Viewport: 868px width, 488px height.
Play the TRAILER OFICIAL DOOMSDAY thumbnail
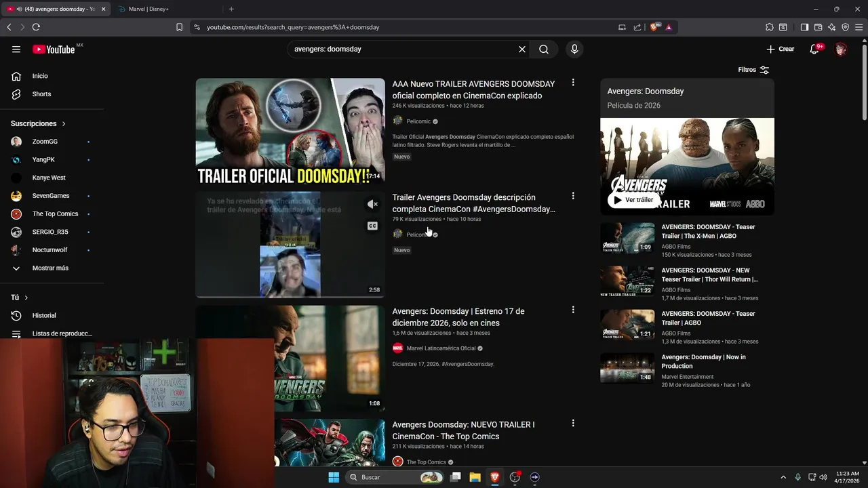point(290,131)
